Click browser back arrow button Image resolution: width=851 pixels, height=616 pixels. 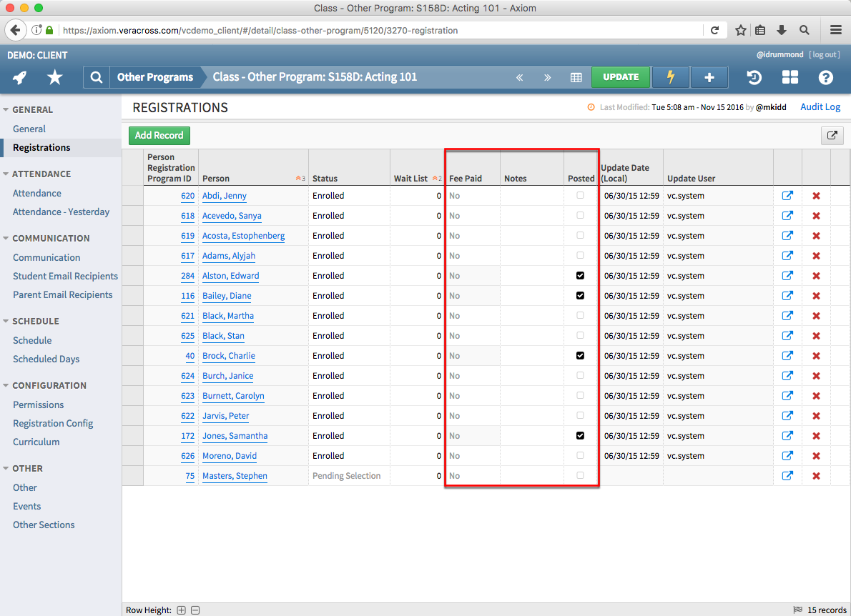(x=16, y=30)
